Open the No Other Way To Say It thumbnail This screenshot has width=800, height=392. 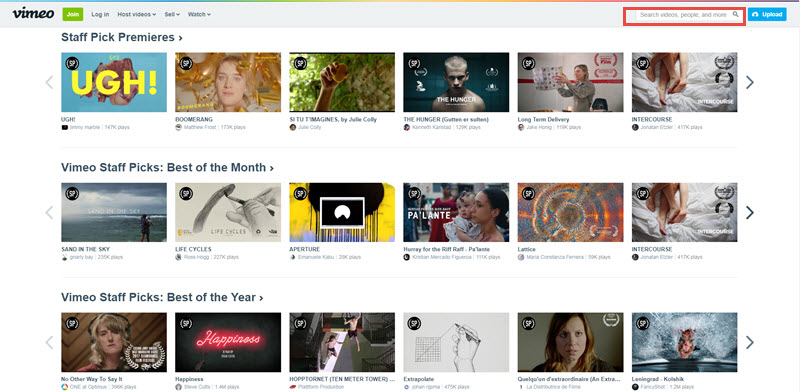click(114, 342)
